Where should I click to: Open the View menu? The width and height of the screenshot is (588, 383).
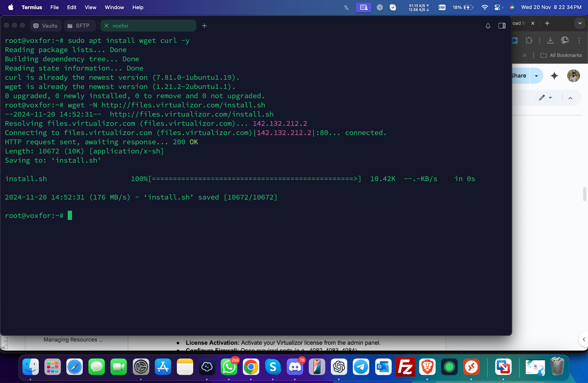click(90, 7)
